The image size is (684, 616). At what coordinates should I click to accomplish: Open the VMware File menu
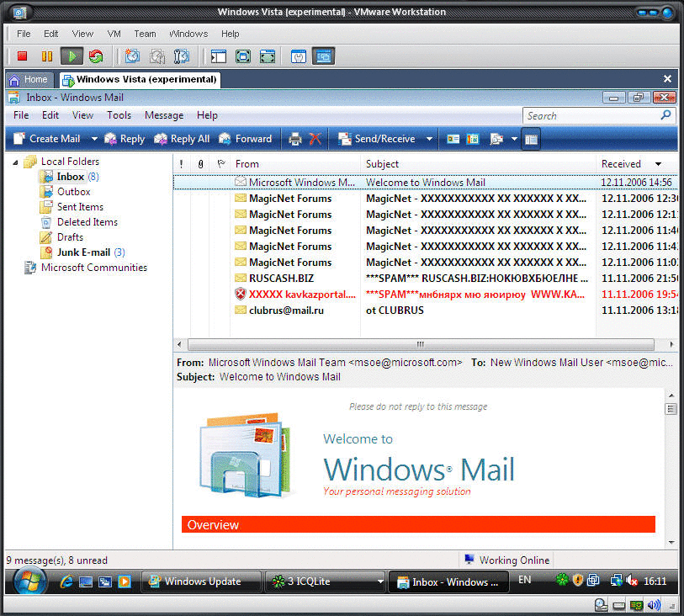pyautogui.click(x=24, y=34)
